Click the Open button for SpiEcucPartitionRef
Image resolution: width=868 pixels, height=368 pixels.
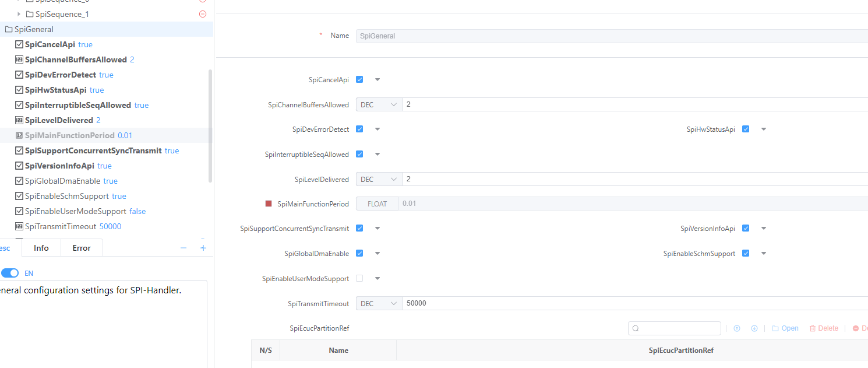coord(785,328)
